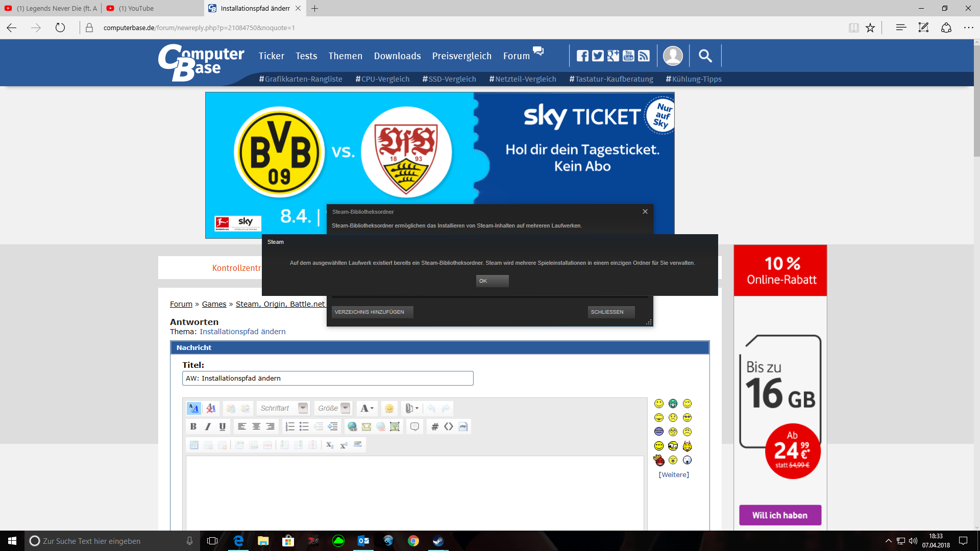Insert image into the message
This screenshot has width=980, height=551.
pyautogui.click(x=395, y=427)
